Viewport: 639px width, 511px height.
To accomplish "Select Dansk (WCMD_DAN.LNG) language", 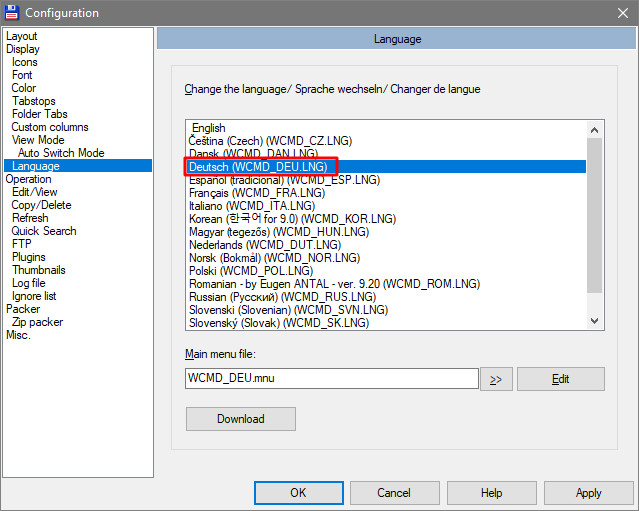I will coord(386,154).
